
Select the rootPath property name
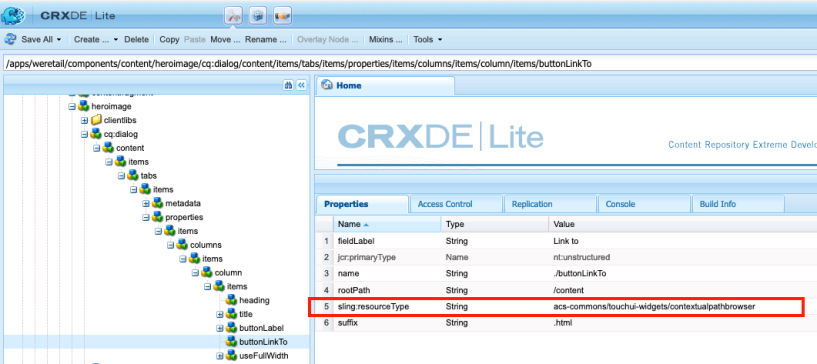(x=353, y=290)
